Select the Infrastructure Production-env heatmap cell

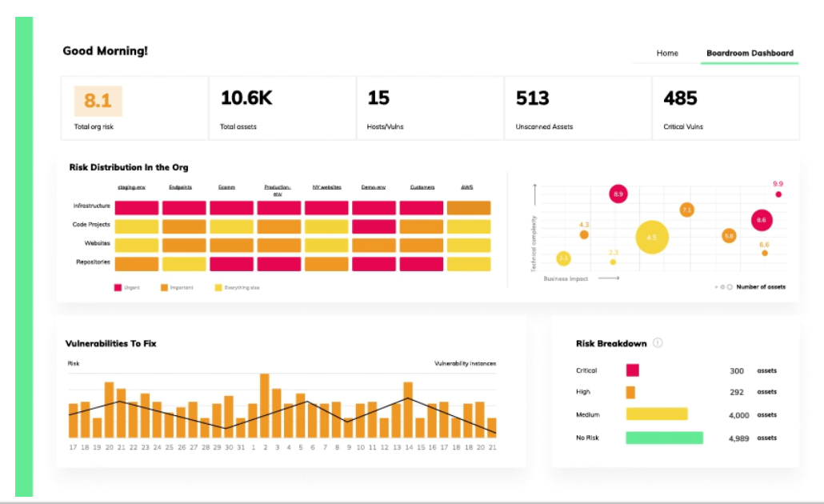click(279, 207)
